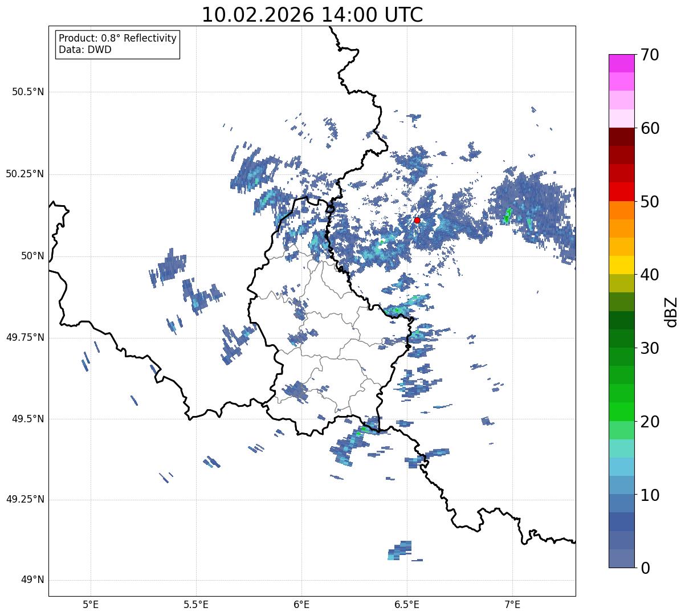The width and height of the screenshot is (685, 616).
Task: Click the 49.75°N latitude label
Action: [25, 337]
